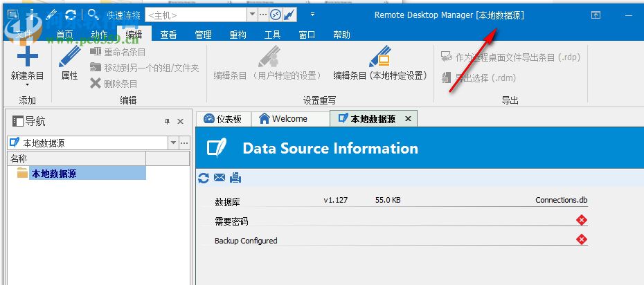The image size is (644, 285).
Task: Close the 导航 navigation panel
Action: [x=180, y=121]
